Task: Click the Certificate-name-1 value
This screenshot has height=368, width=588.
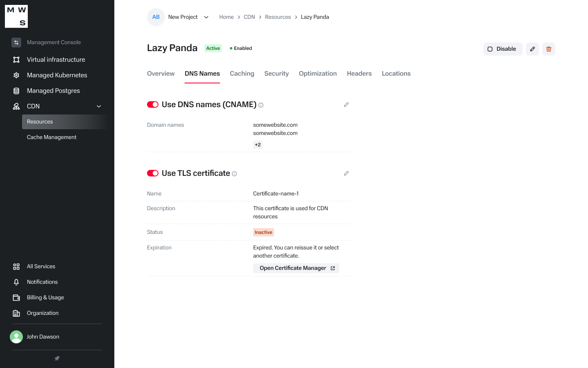Action: pos(276,194)
